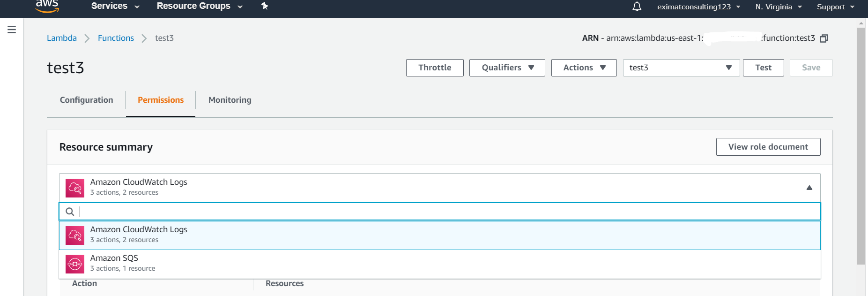The width and height of the screenshot is (868, 296).
Task: Collapse the service selector with the up arrow
Action: coord(809,188)
